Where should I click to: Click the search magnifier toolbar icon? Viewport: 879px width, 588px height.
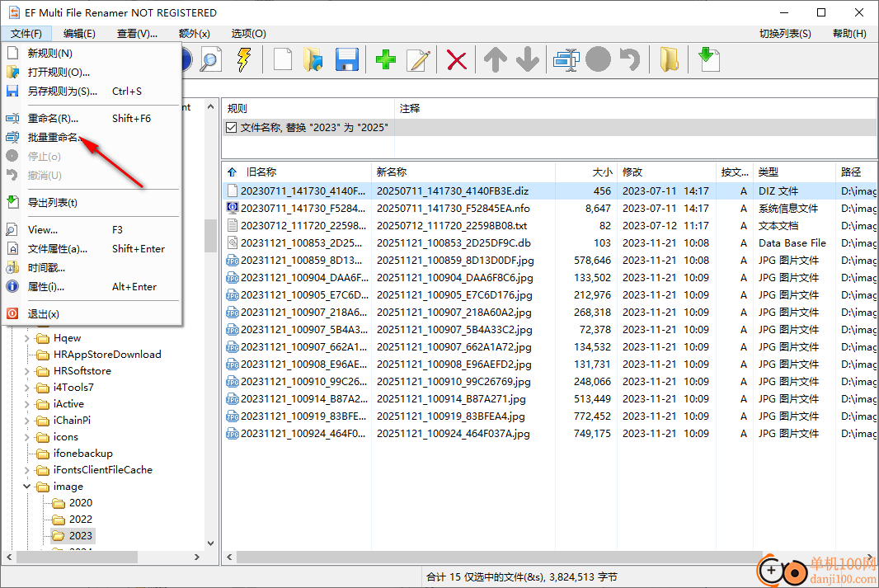[210, 59]
